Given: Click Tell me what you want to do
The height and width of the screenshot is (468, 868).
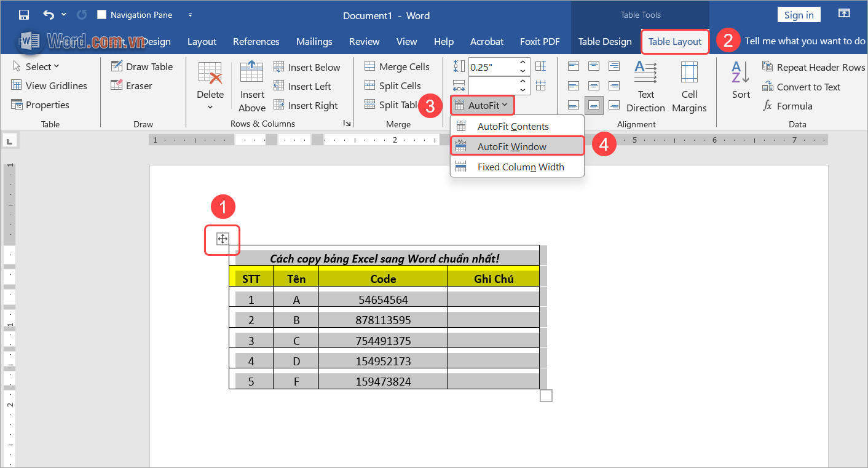Looking at the screenshot, I should (805, 41).
